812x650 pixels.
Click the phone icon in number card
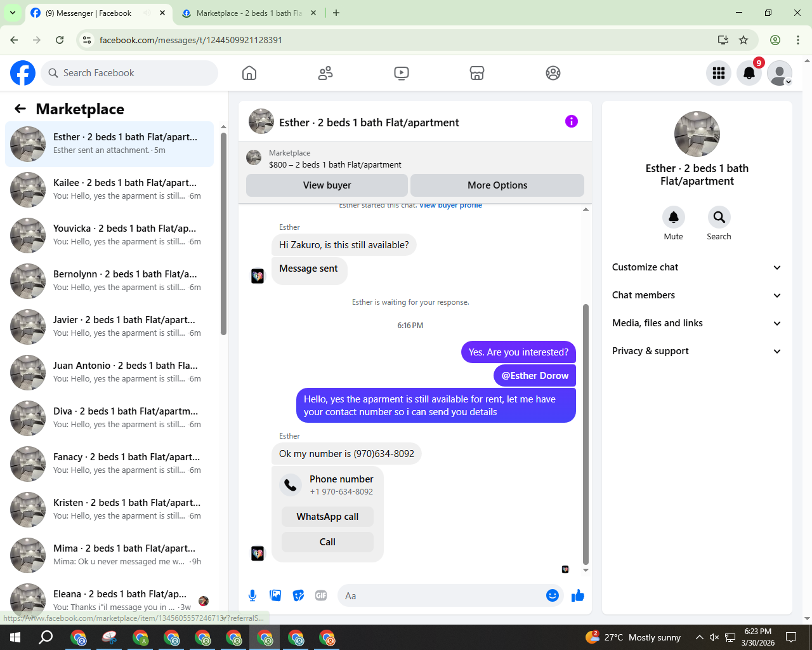pyautogui.click(x=291, y=485)
